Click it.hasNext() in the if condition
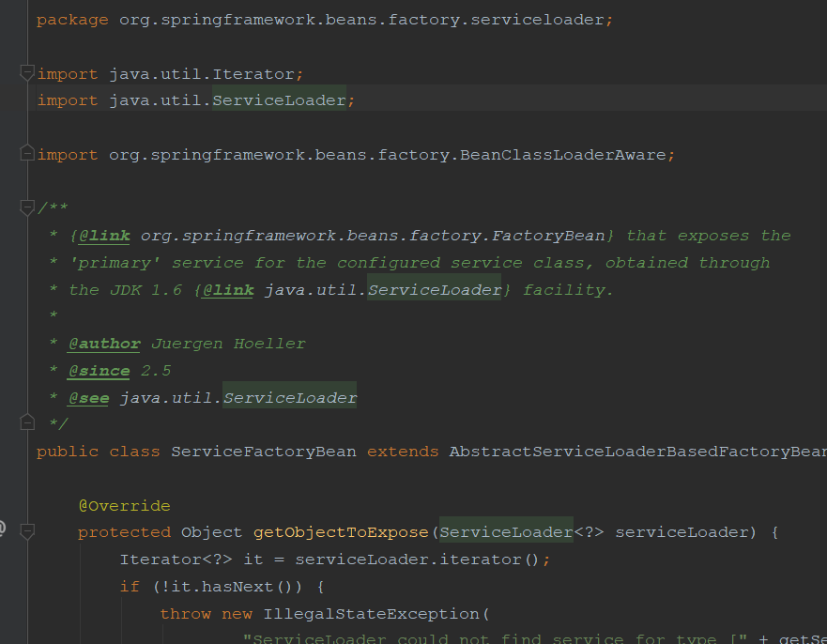This screenshot has width=827, height=644. (233, 587)
